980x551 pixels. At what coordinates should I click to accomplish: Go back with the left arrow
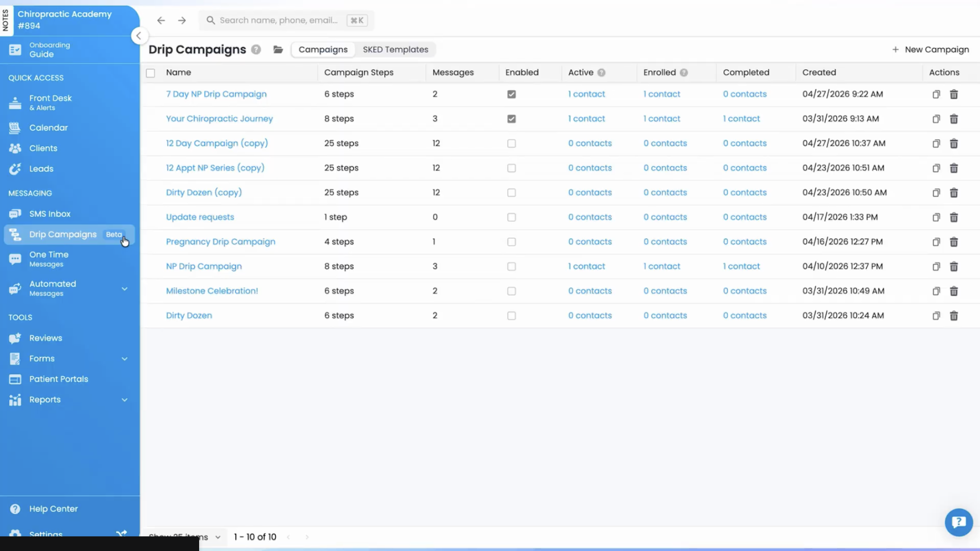click(x=161, y=20)
